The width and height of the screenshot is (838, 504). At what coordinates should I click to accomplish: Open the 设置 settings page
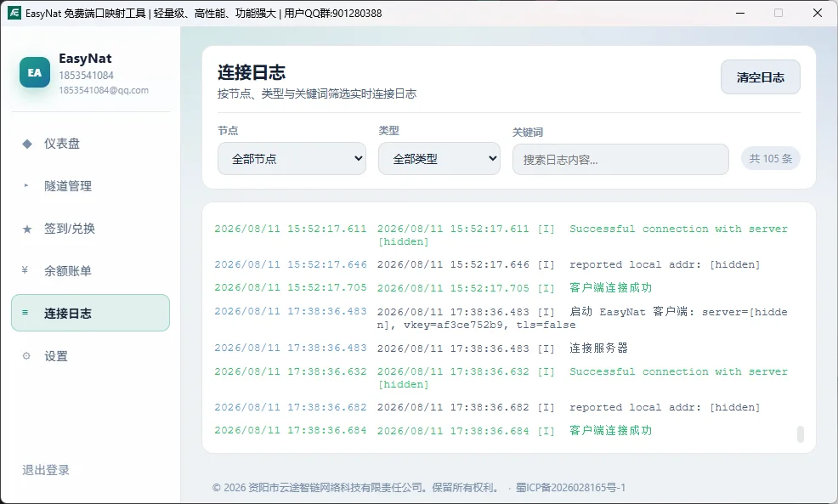[x=90, y=356]
